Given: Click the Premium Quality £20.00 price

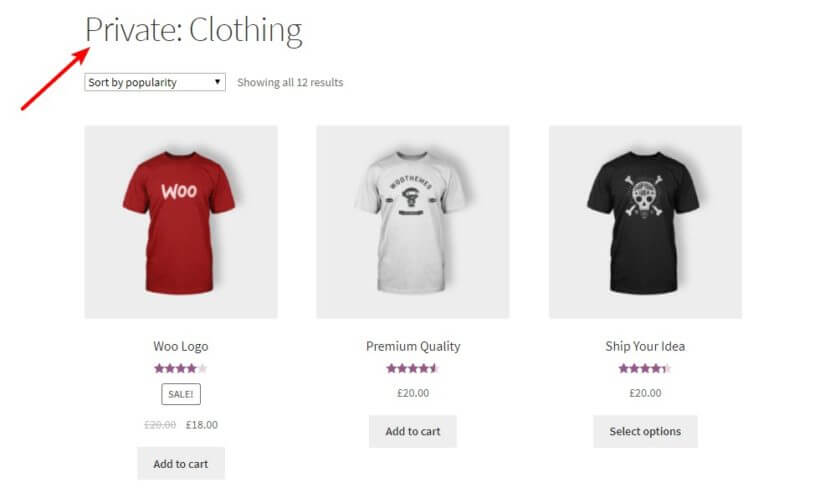Looking at the screenshot, I should pyautogui.click(x=413, y=393).
